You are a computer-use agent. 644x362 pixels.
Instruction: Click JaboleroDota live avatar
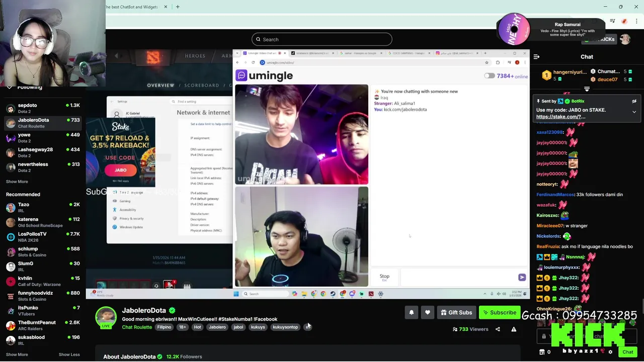[106, 317]
